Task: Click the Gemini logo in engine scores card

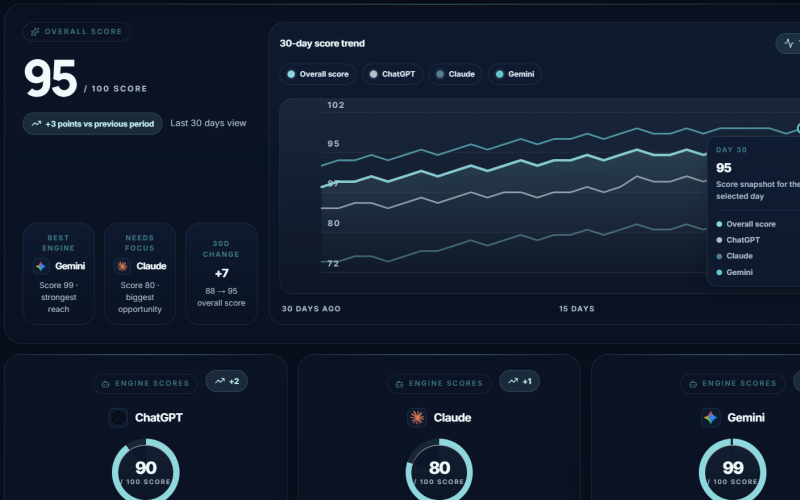Action: (x=710, y=417)
